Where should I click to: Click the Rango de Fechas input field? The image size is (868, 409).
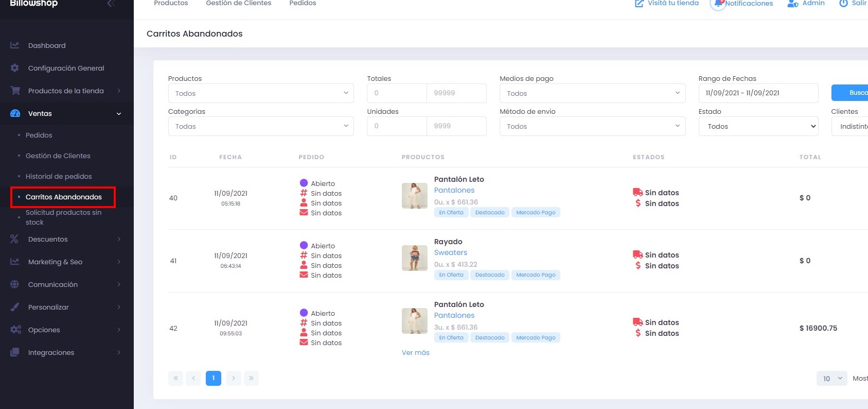(x=758, y=93)
